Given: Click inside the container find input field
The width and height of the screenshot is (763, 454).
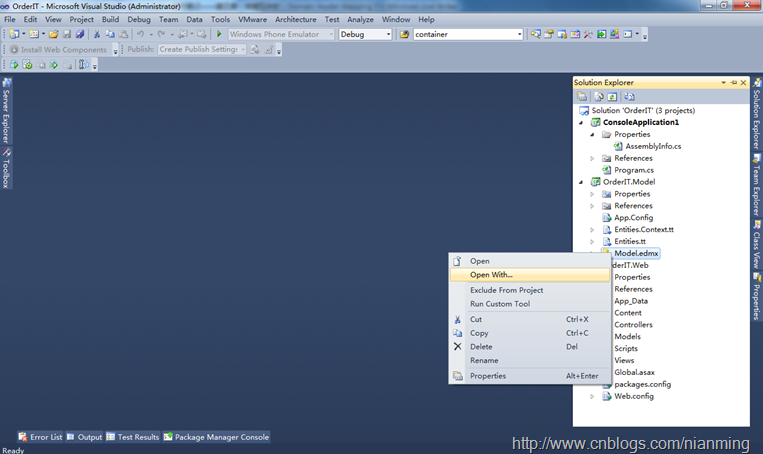Looking at the screenshot, I should (x=464, y=35).
